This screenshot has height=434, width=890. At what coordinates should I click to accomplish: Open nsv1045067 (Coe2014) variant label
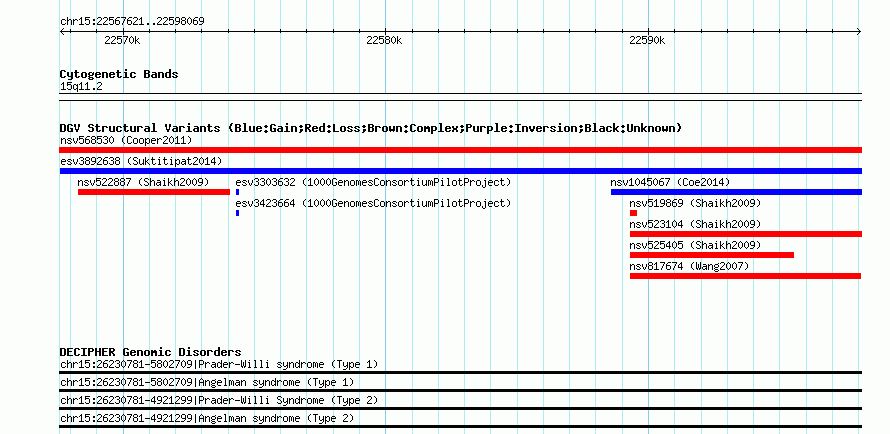[670, 182]
